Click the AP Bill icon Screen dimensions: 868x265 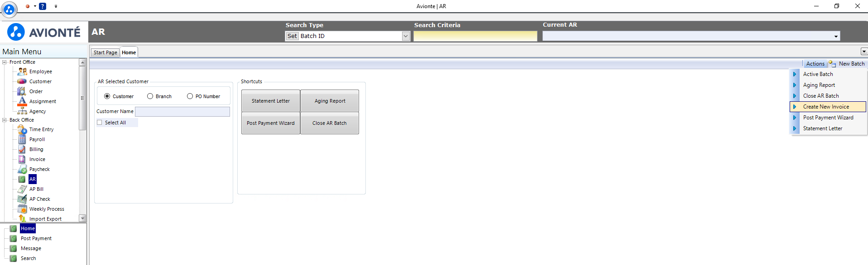pos(22,189)
